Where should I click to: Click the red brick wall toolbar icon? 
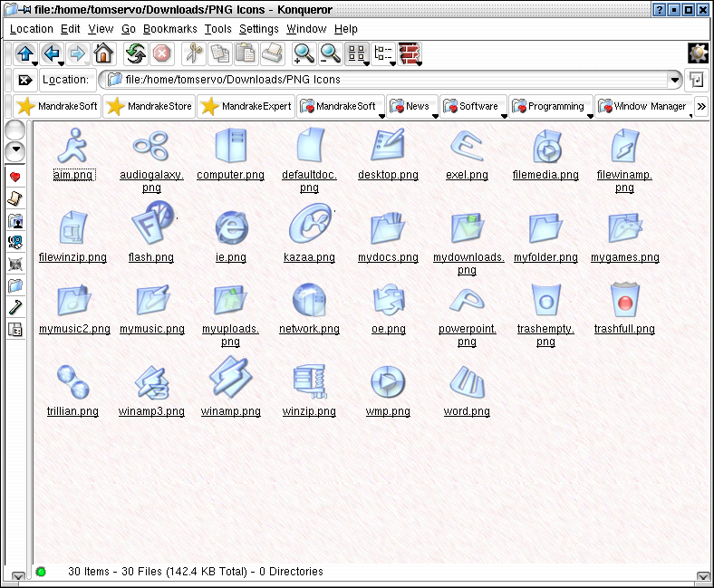coord(410,53)
